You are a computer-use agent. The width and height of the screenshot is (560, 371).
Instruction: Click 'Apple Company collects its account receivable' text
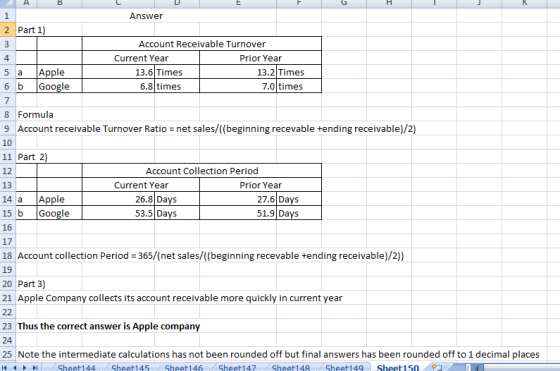coord(180,298)
